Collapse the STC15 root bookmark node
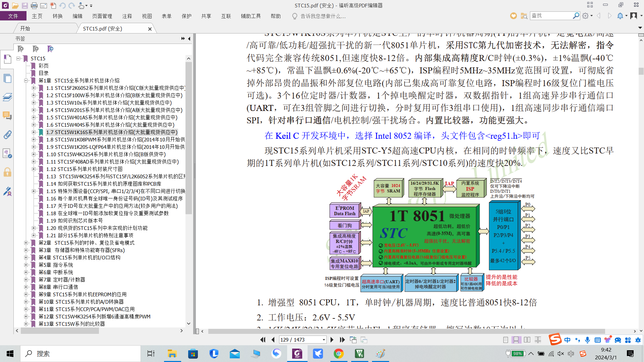Screen dimensions: 644x362 (18, 58)
